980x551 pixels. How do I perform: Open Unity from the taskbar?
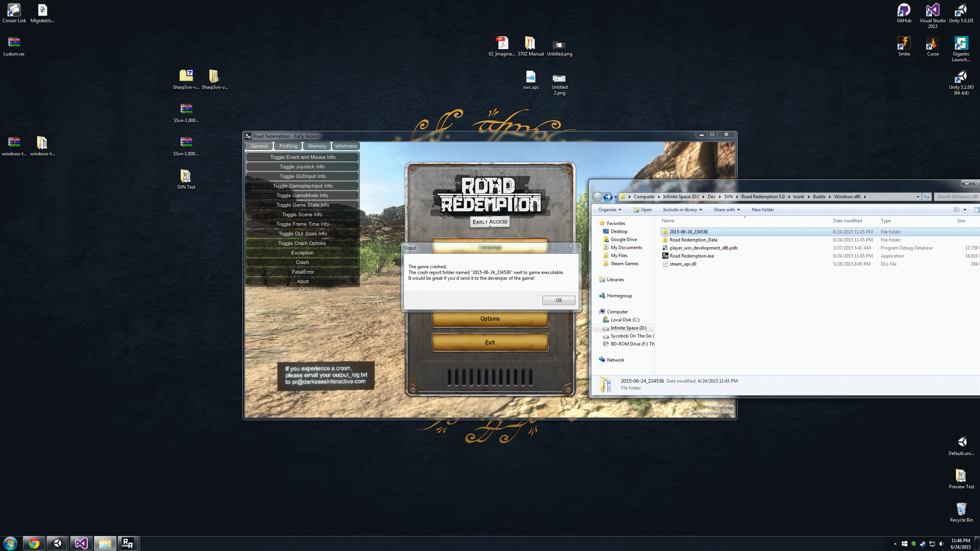57,543
